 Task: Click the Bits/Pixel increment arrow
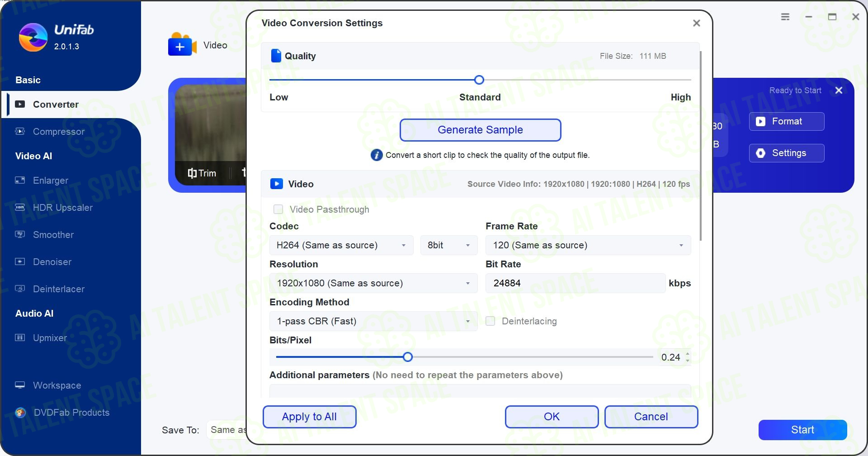pos(688,354)
